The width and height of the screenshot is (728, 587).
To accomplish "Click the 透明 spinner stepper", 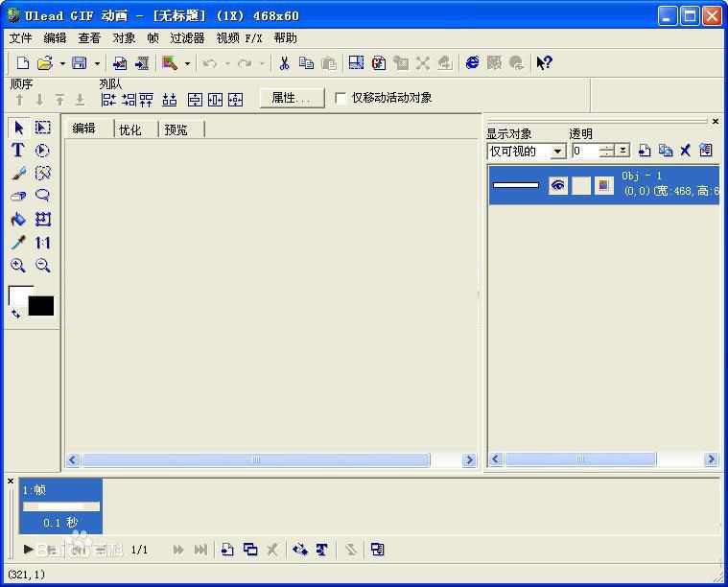I will click(x=607, y=151).
